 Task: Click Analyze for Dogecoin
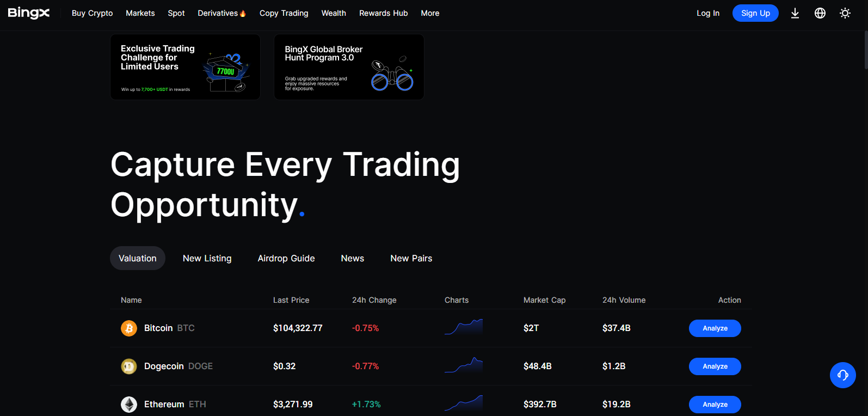715,366
